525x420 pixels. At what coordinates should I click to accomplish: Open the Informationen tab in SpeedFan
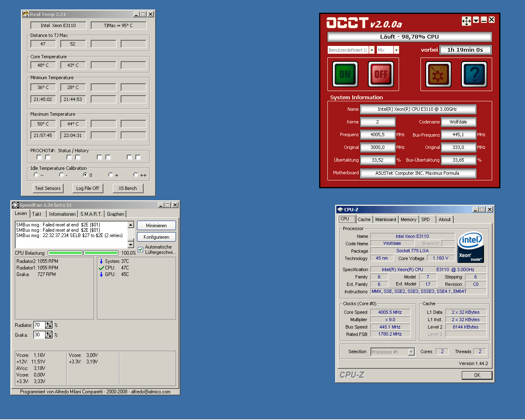tap(62, 214)
